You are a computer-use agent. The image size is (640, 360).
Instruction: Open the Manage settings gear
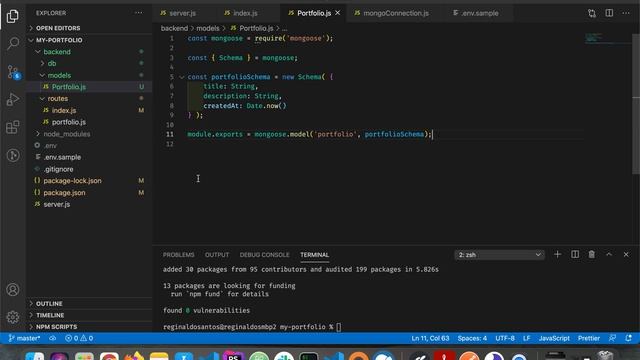[x=13, y=317]
